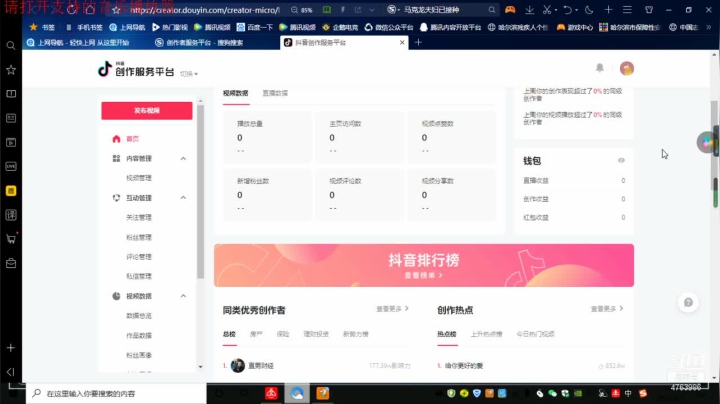The image size is (720, 404).
Task: Click the sidebar LIVE icon
Action: coord(11,166)
